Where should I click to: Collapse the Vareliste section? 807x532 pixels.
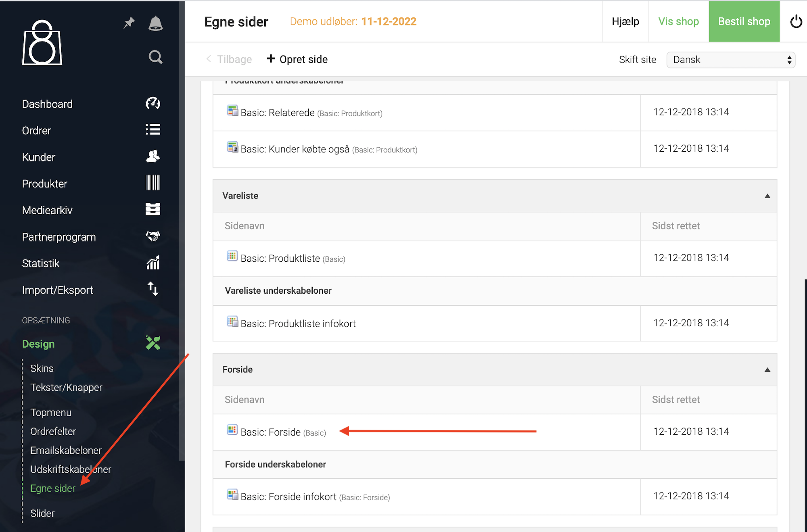tap(767, 196)
